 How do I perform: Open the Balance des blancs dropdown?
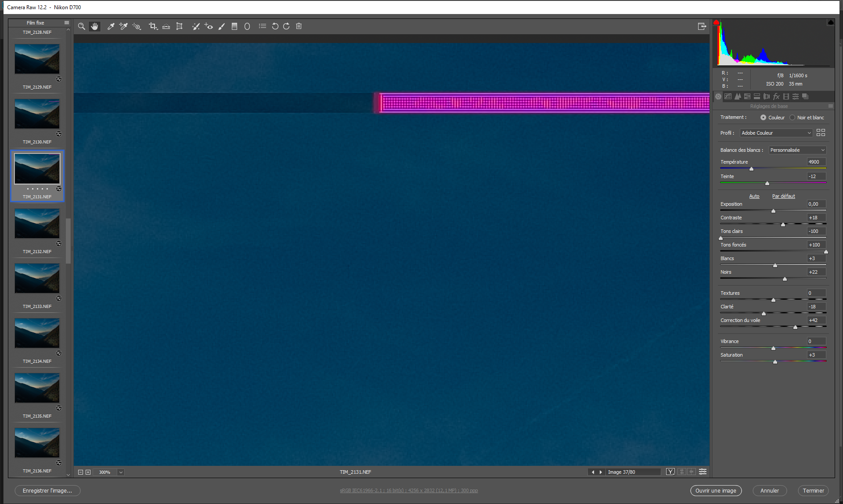coord(797,150)
